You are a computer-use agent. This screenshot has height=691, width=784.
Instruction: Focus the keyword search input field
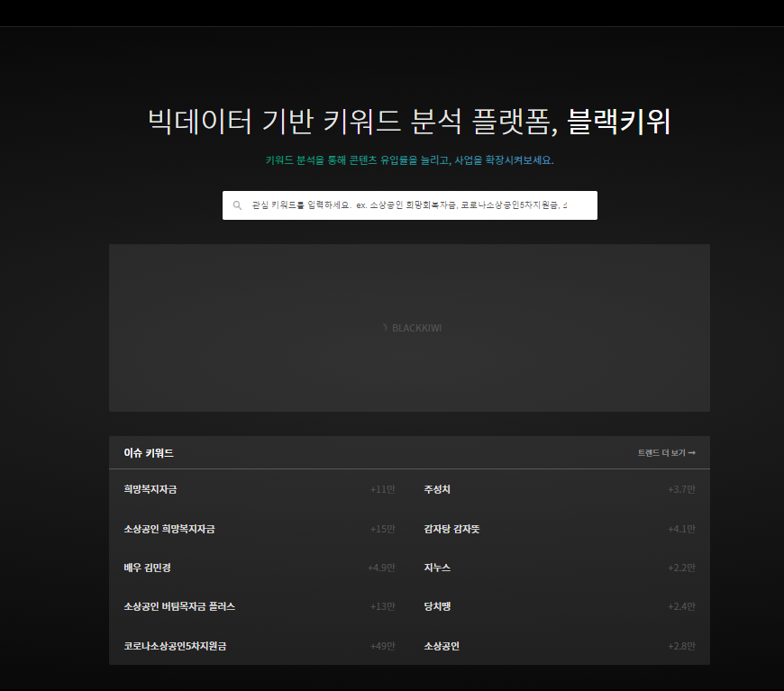click(x=409, y=205)
